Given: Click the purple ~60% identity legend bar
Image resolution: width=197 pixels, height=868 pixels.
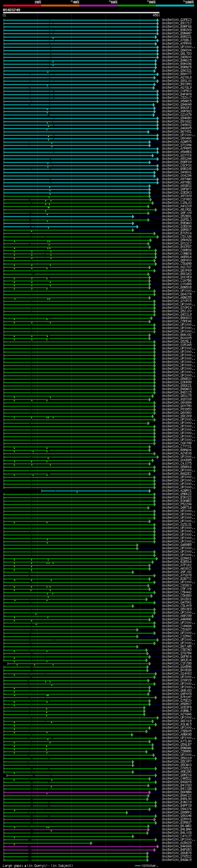Looking at the screenshot, I should [98, 6].
